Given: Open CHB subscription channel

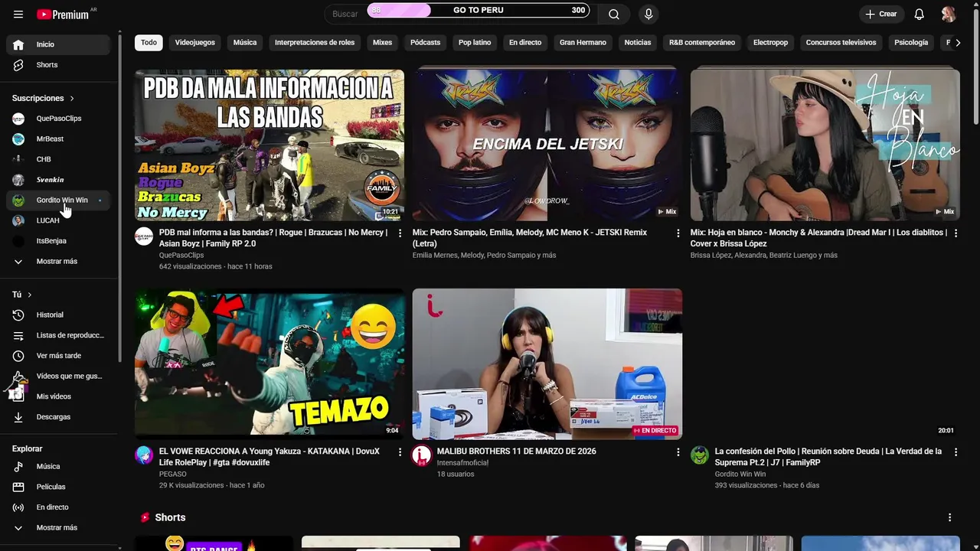Looking at the screenshot, I should tap(58, 159).
